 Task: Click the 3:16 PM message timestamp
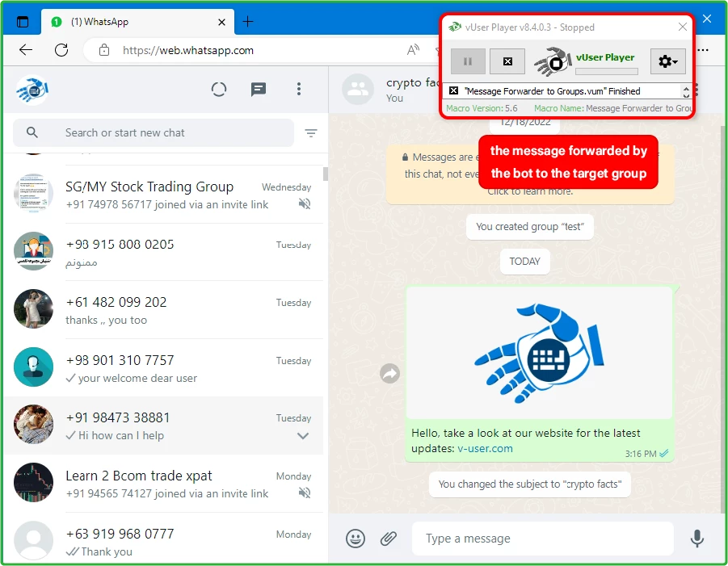pos(640,454)
